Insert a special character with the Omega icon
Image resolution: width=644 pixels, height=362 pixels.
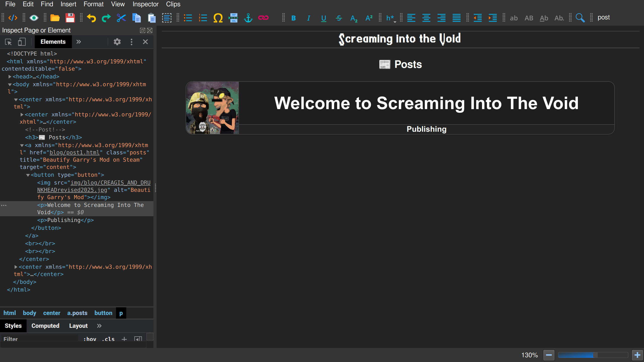point(218,18)
